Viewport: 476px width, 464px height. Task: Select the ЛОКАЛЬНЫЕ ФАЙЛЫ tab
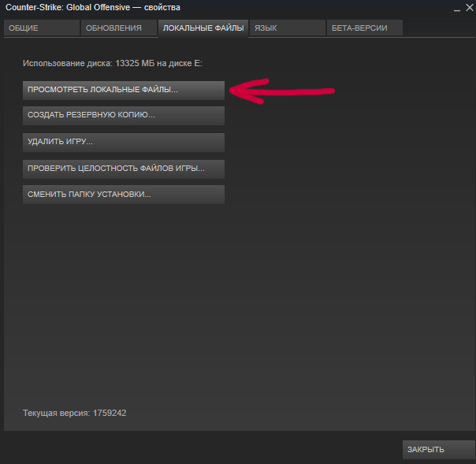pos(203,28)
